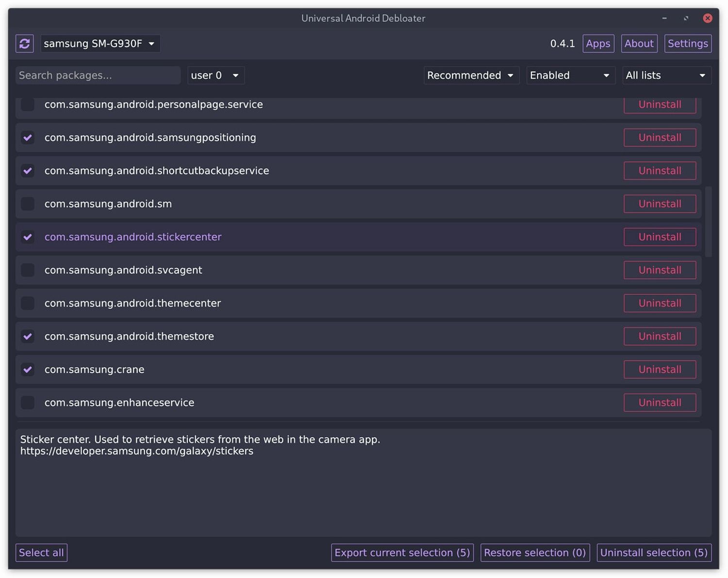728x578 pixels.
Task: Close the Universal Android Debloater window
Action: tap(707, 18)
